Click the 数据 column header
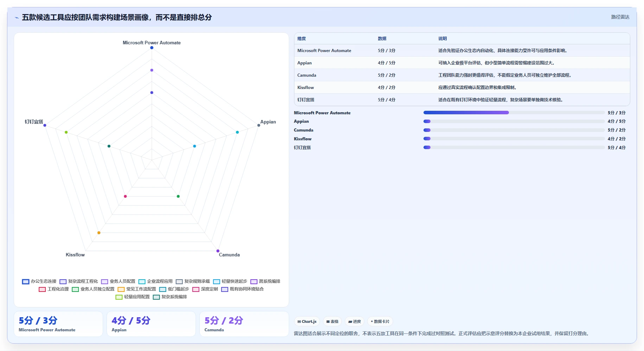Screen dimensions: 644x351 pyautogui.click(x=382, y=39)
